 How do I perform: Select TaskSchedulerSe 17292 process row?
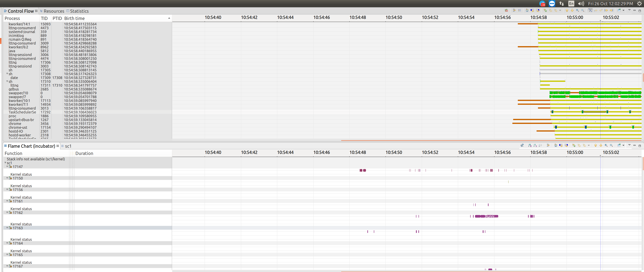(x=88, y=112)
